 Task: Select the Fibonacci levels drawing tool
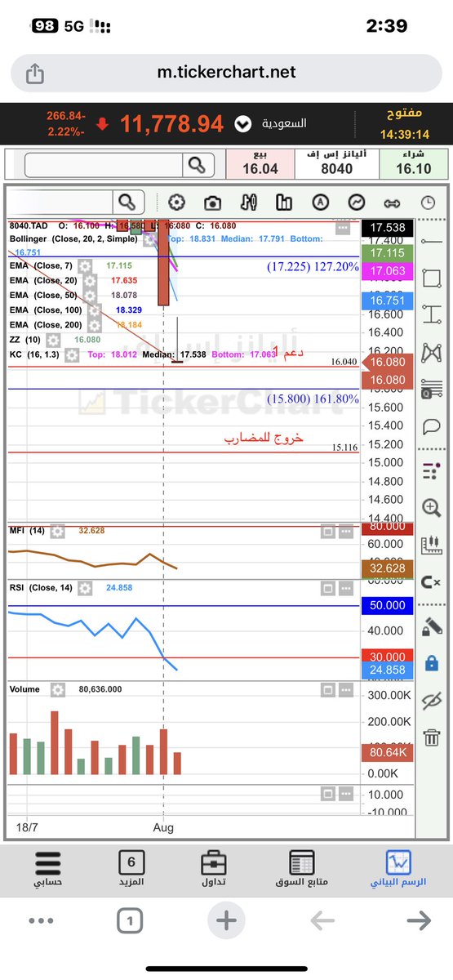pyautogui.click(x=431, y=390)
